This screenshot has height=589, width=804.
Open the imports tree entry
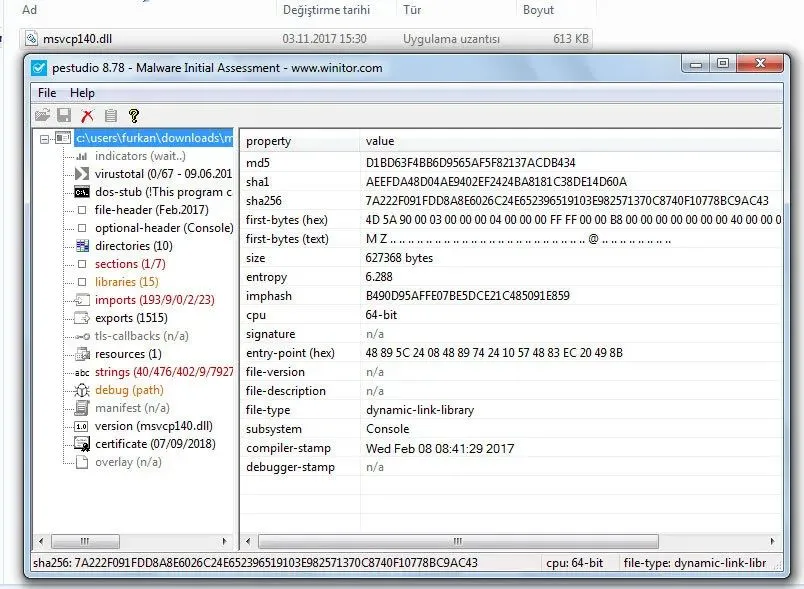(x=152, y=300)
